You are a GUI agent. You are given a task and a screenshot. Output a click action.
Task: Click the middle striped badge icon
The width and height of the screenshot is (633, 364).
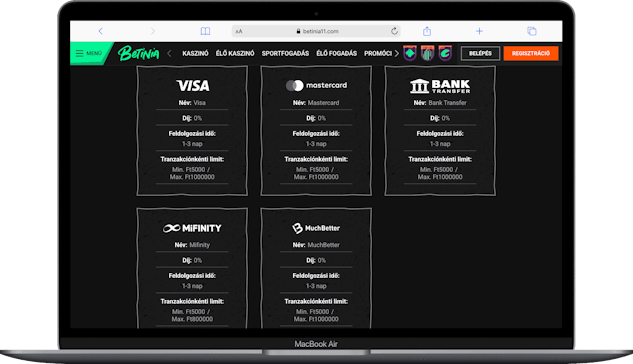[x=428, y=53]
